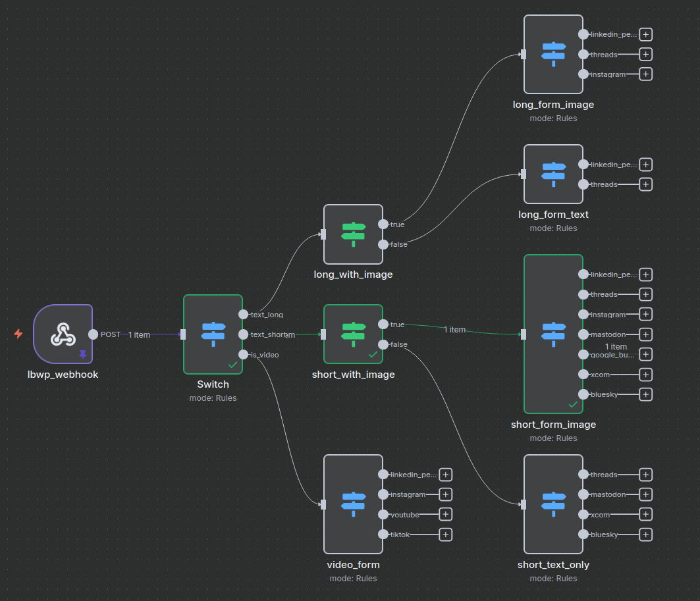The height and width of the screenshot is (601, 700).
Task: Select the long_form_text switch node
Action: pos(553,174)
